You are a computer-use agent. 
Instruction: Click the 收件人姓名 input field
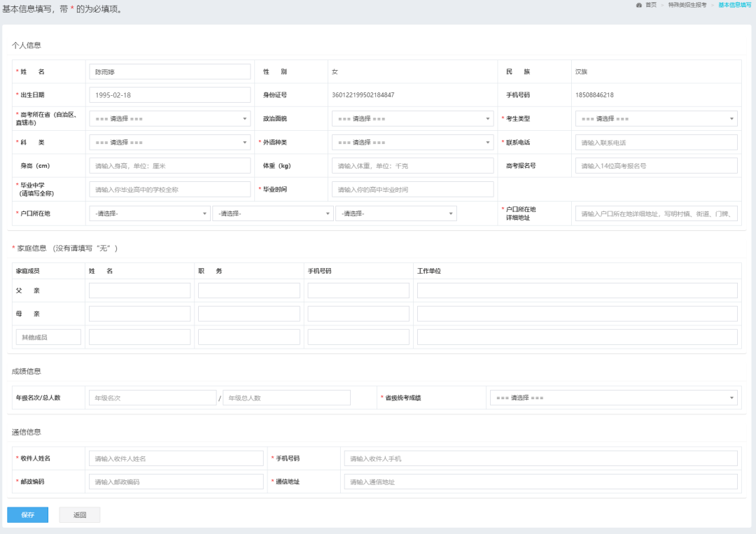176,458
